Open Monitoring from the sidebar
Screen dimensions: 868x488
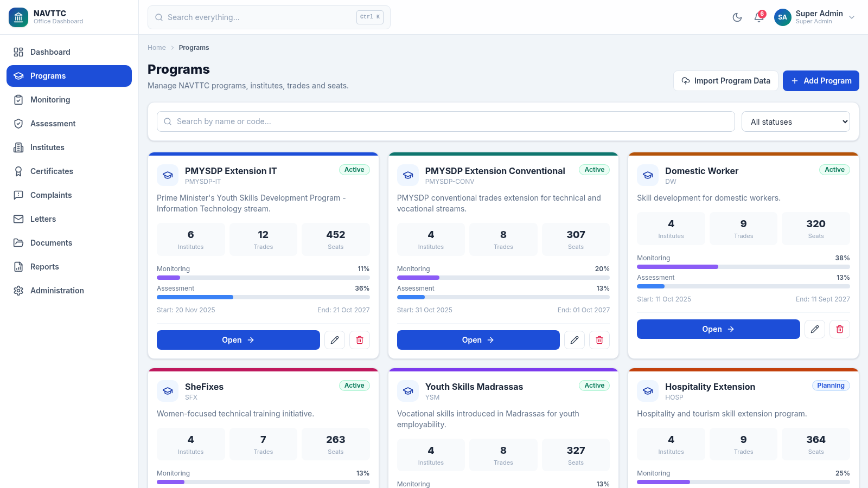coord(69,100)
